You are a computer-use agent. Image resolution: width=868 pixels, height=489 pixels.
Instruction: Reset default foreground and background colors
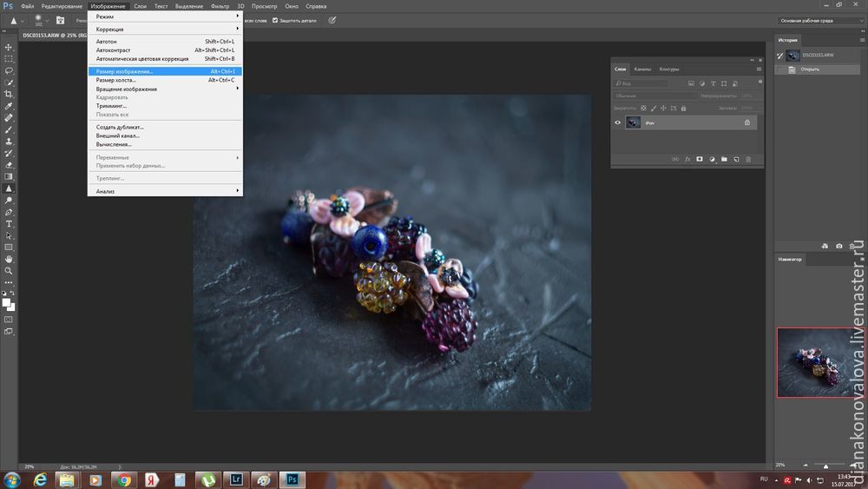pyautogui.click(x=4, y=293)
